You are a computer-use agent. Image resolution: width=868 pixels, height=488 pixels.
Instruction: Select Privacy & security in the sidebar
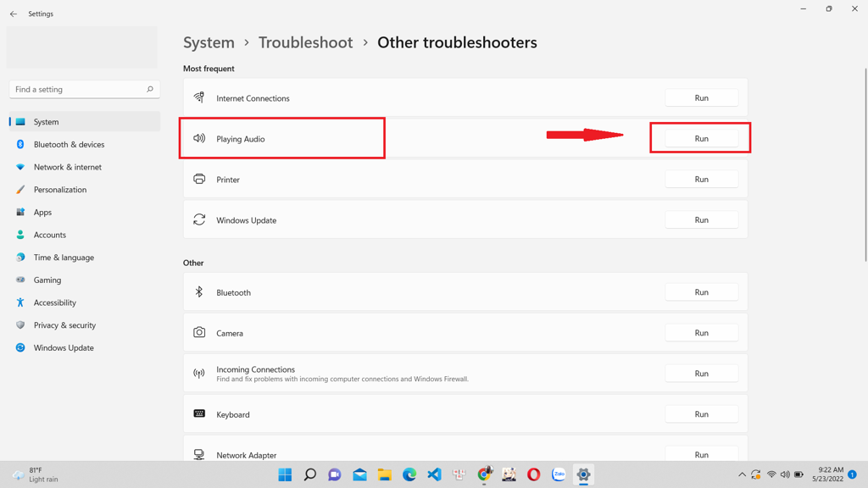click(85, 325)
